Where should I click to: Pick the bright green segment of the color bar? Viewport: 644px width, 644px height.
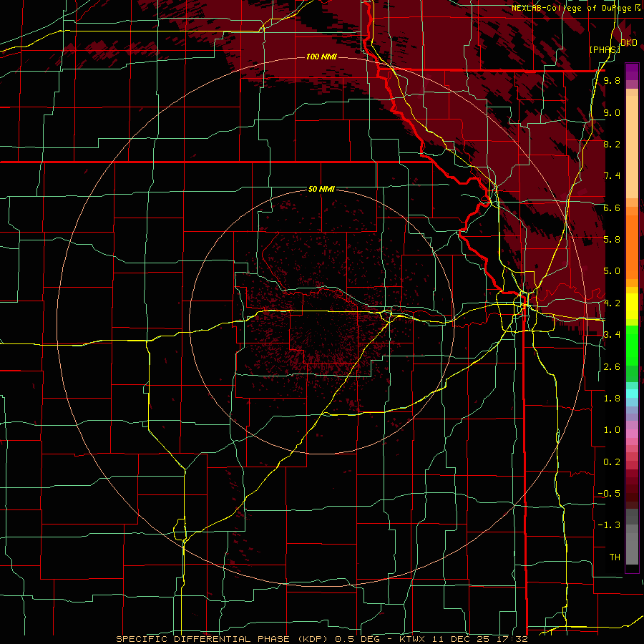tap(632, 346)
